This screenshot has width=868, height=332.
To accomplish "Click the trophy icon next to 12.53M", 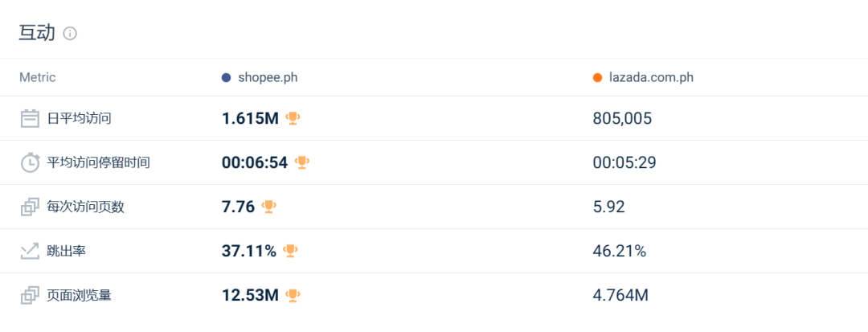I will tap(293, 296).
